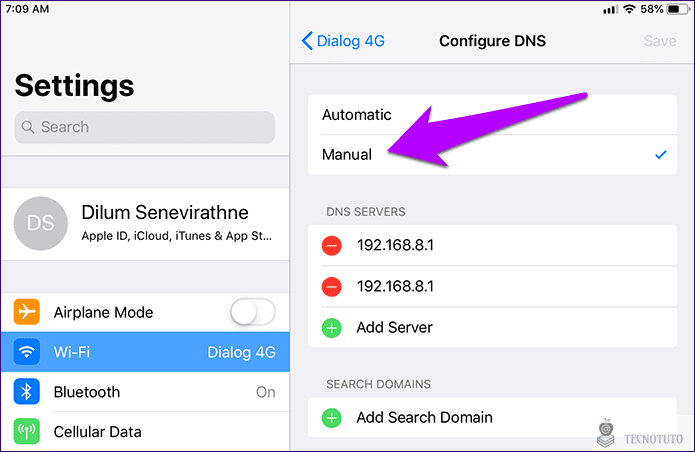
Task: Tap the 7:09 AM clock
Action: [27, 9]
